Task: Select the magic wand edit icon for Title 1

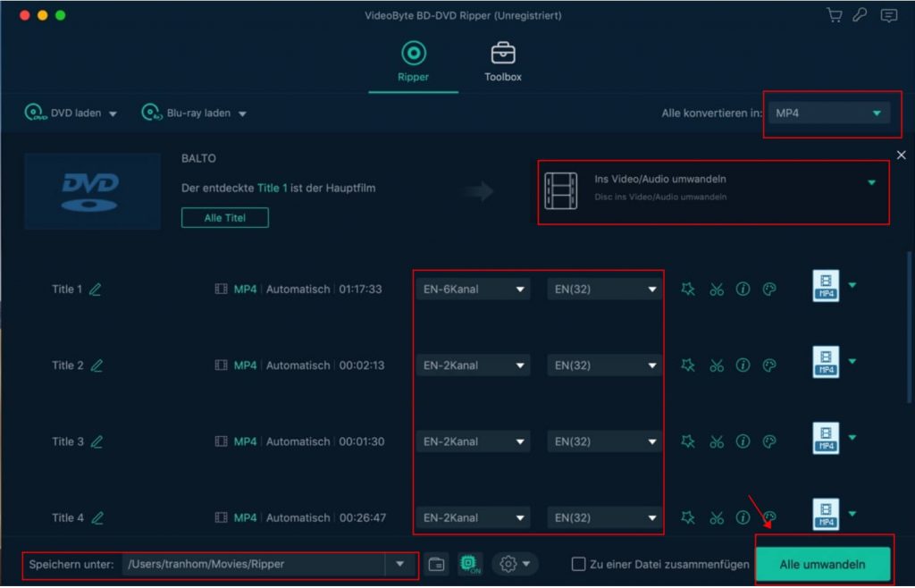Action: 688,288
